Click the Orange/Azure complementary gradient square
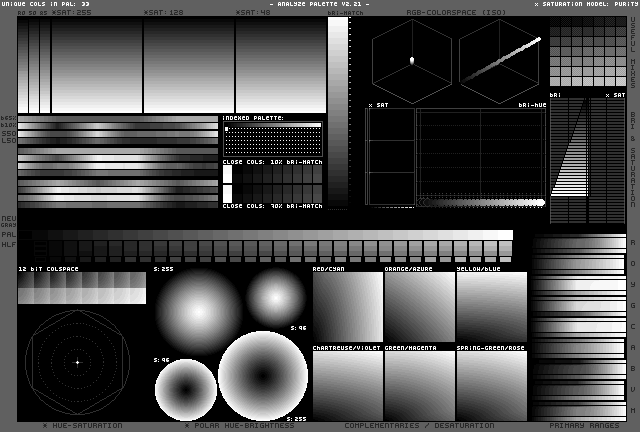This screenshot has width=640, height=432. tap(420, 307)
